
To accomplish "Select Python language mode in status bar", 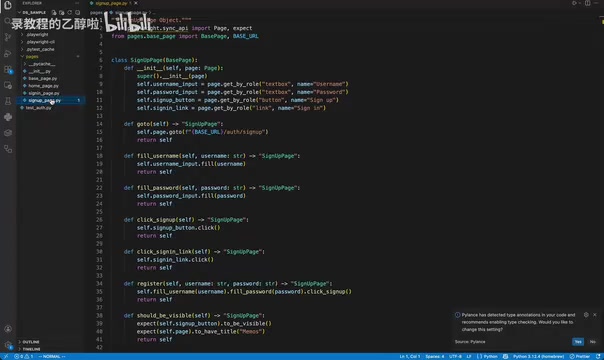I will (488, 357).
